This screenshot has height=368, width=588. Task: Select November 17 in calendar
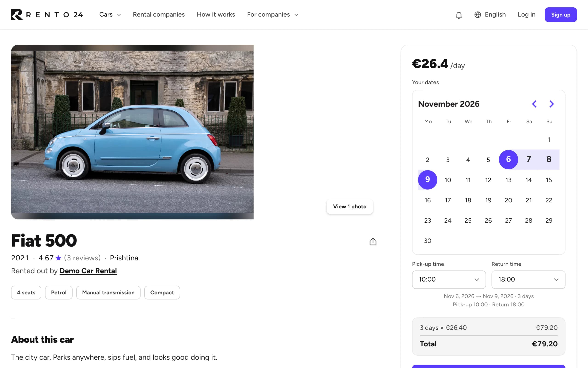tap(448, 200)
